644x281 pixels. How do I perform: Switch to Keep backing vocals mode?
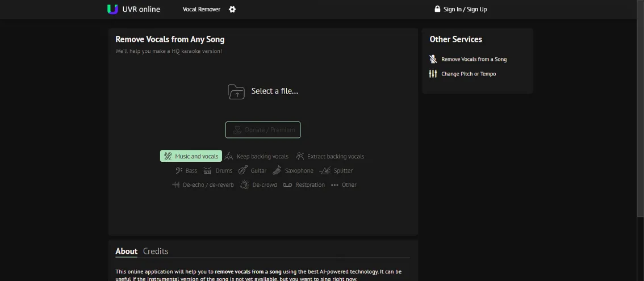tap(257, 156)
